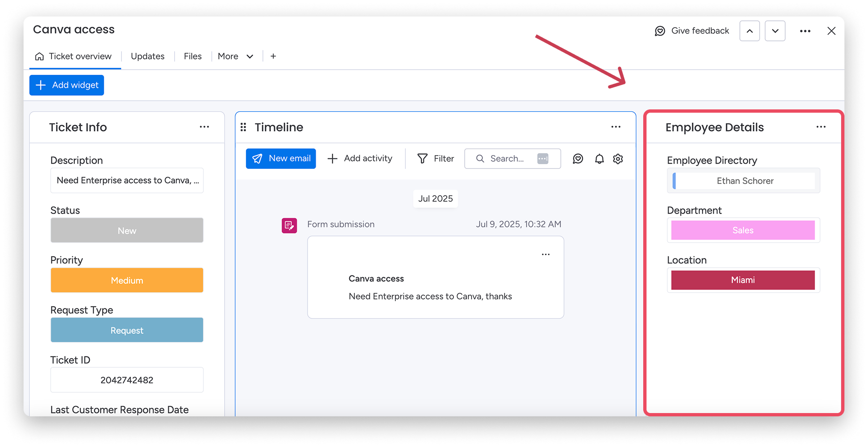Open the Timeline widget three-dot menu
This screenshot has width=868, height=447.
[616, 127]
